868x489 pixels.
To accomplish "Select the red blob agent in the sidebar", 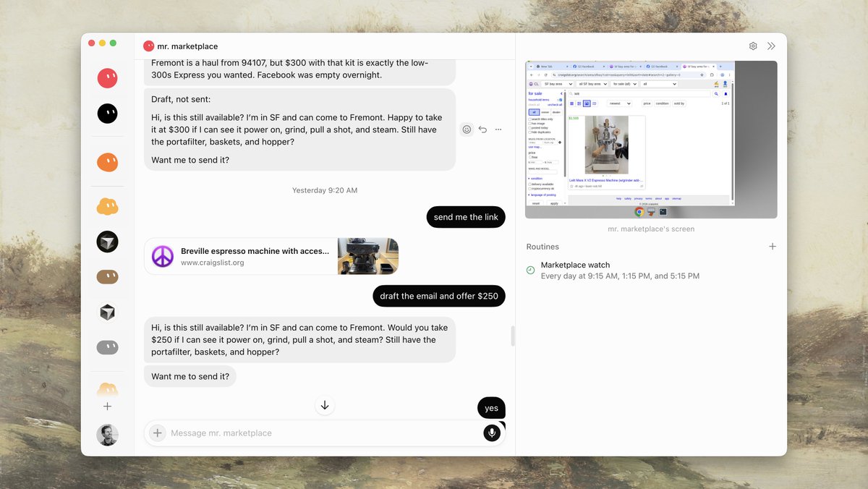I will [108, 78].
